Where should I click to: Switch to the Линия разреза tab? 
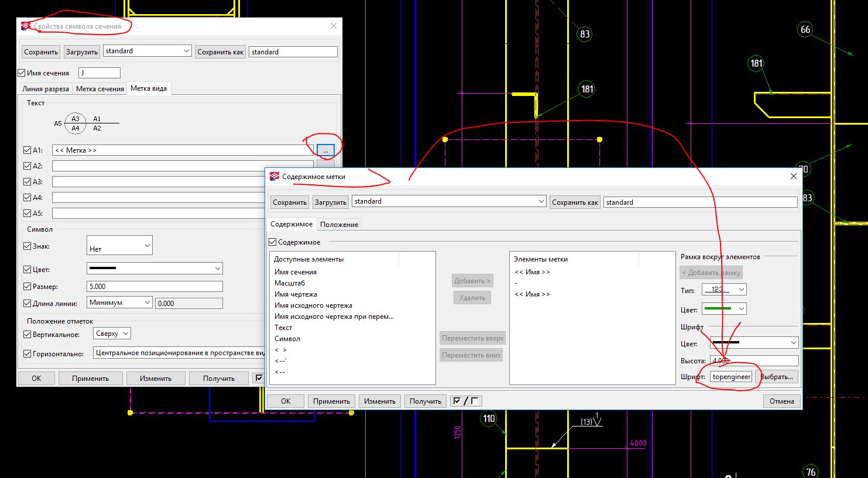(x=45, y=89)
